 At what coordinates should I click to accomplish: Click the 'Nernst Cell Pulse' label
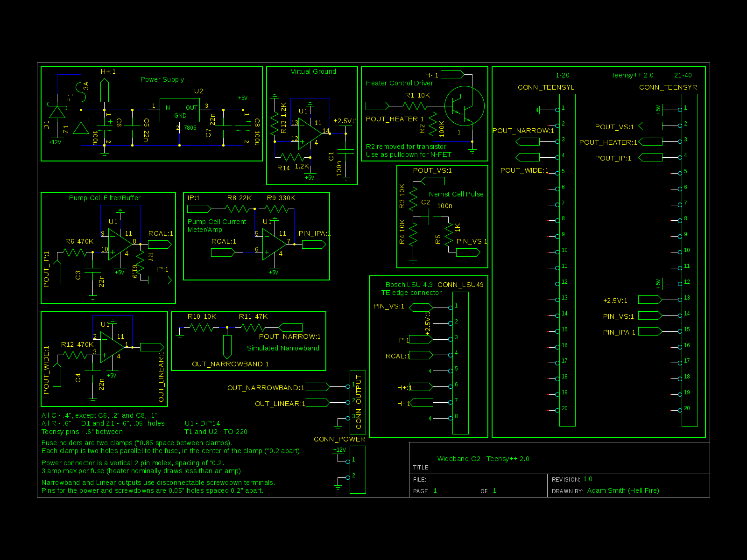tap(456, 194)
